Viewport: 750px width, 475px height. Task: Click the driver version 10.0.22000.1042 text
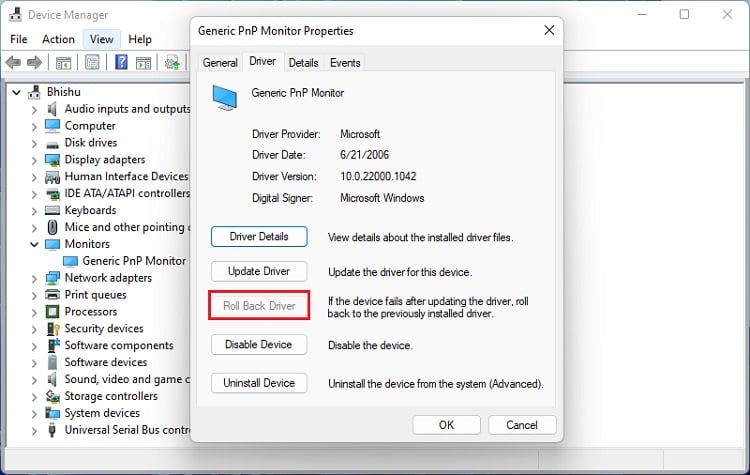tap(378, 177)
